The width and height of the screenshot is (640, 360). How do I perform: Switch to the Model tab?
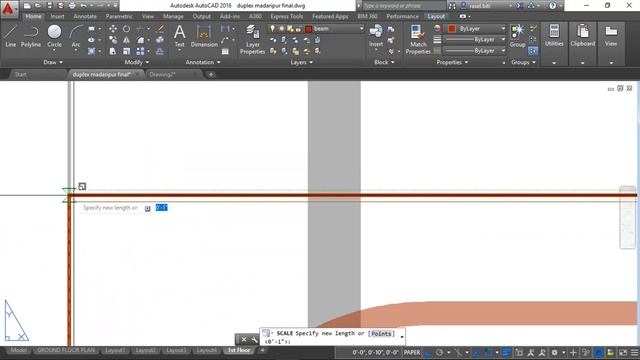coord(18,350)
